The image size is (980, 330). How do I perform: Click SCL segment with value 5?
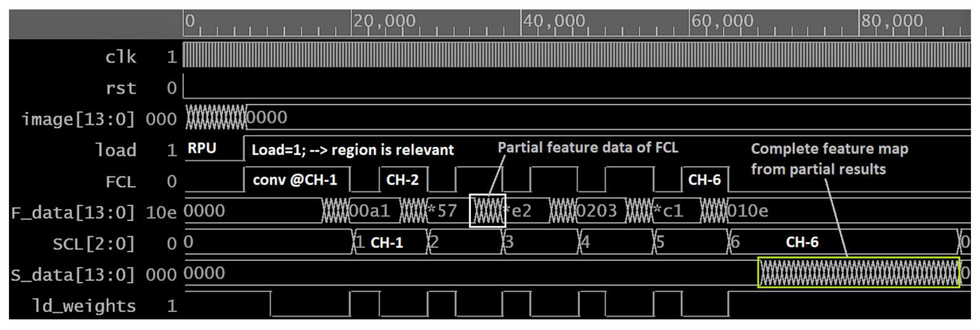click(x=691, y=242)
